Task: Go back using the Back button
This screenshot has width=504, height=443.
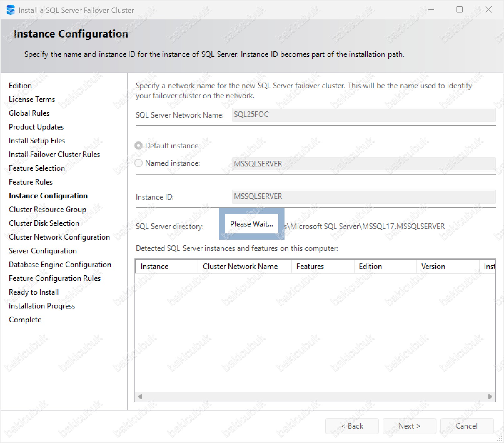Action: (352, 426)
